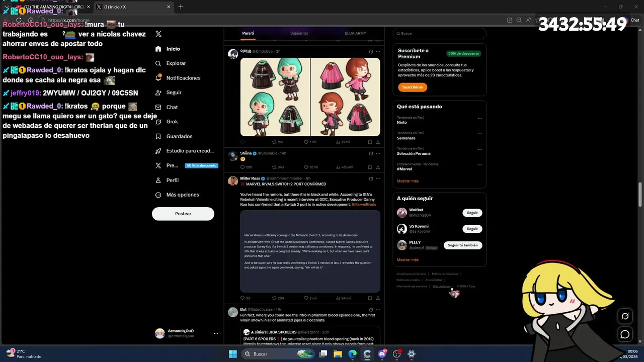Open the green-haired character image thumbnail
Screen dimensions: 644x362
(275, 97)
